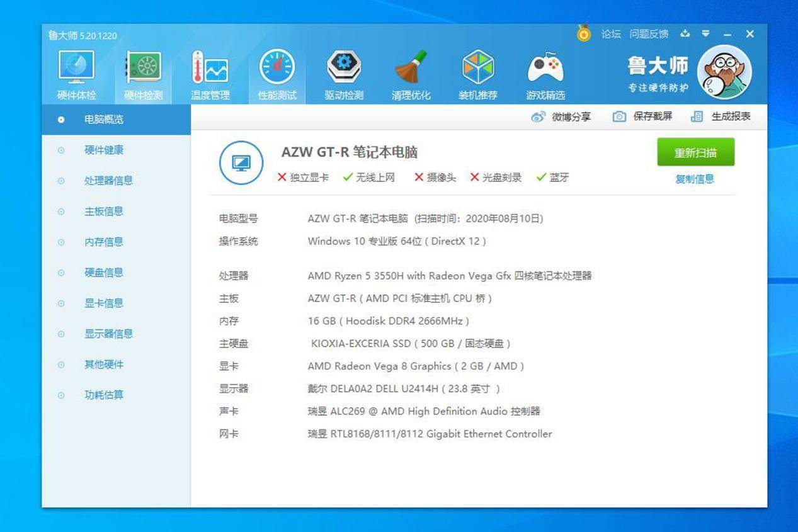Expand the dropdown arrow in the title bar
The image size is (798, 532).
(705, 35)
